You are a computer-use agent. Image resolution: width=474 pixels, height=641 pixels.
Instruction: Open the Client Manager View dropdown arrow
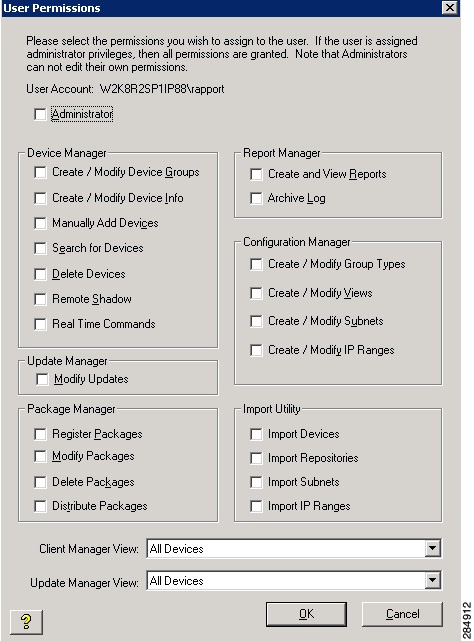(433, 548)
